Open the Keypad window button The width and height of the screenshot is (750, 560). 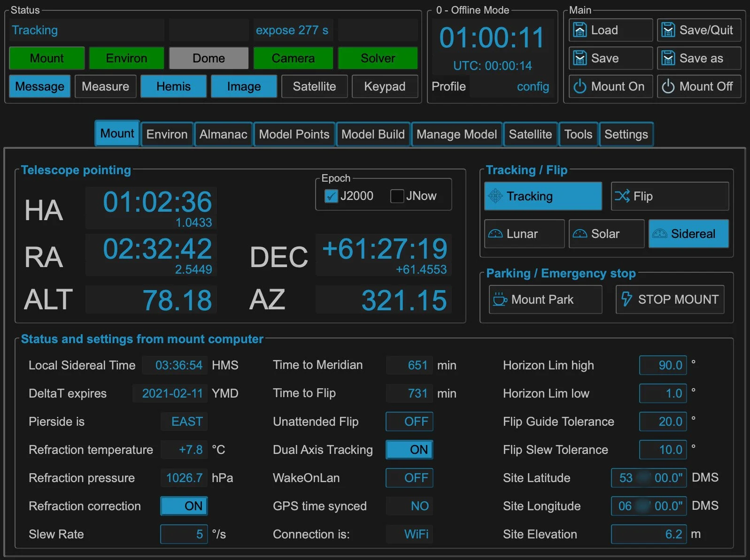[x=385, y=86]
